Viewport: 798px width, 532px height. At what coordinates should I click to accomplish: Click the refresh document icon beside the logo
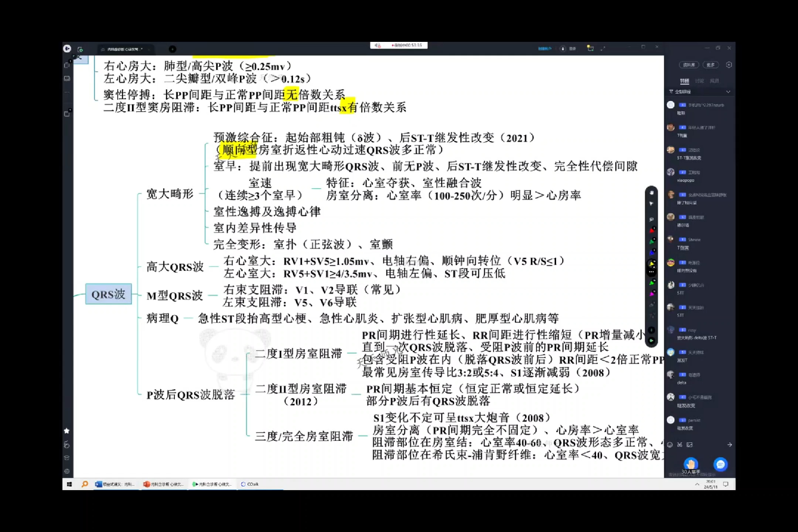pyautogui.click(x=80, y=49)
